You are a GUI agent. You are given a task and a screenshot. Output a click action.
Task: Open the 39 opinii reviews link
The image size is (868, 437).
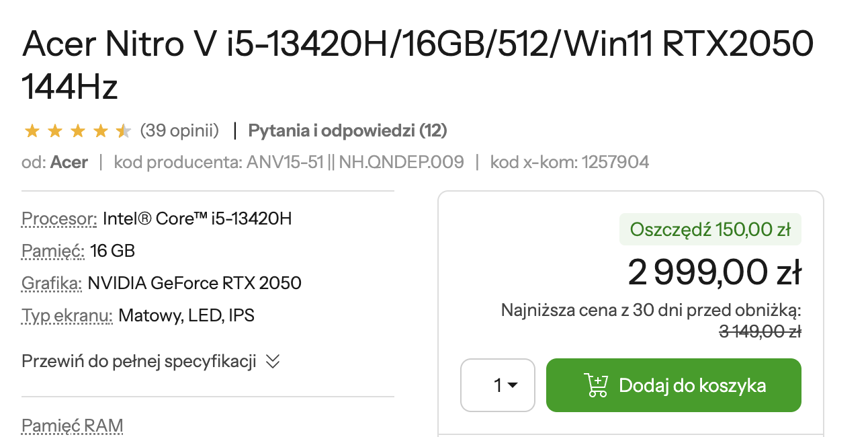pyautogui.click(x=179, y=130)
